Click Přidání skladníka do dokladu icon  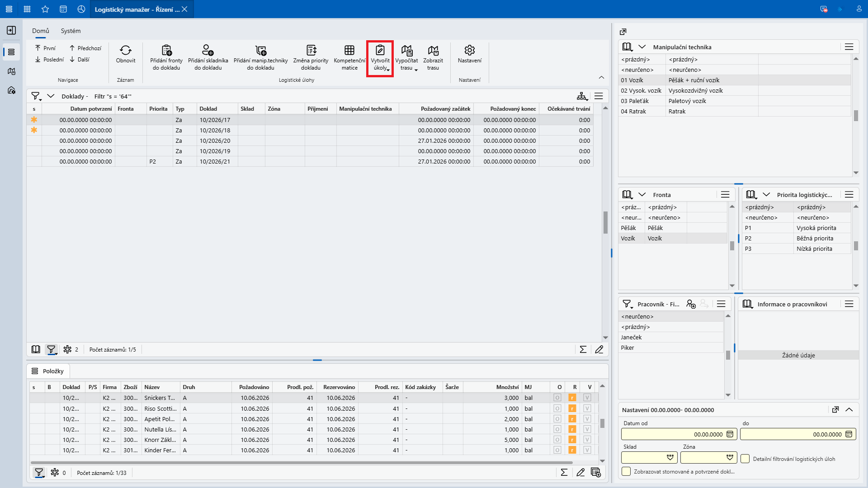click(x=208, y=50)
